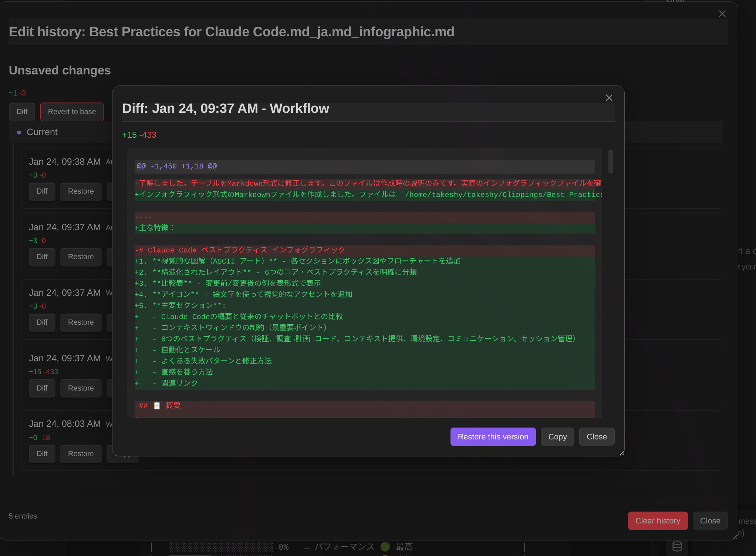The image size is (756, 556).
Task: Restore the Jan 24, 09:38 AM entry
Action: [81, 191]
